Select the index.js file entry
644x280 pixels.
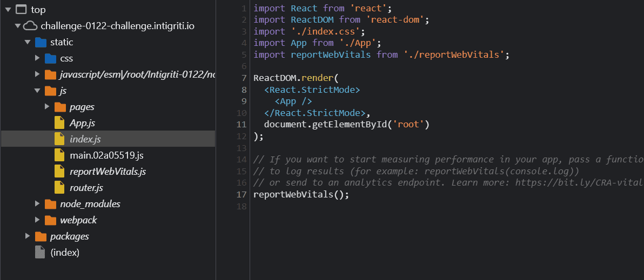[85, 139]
